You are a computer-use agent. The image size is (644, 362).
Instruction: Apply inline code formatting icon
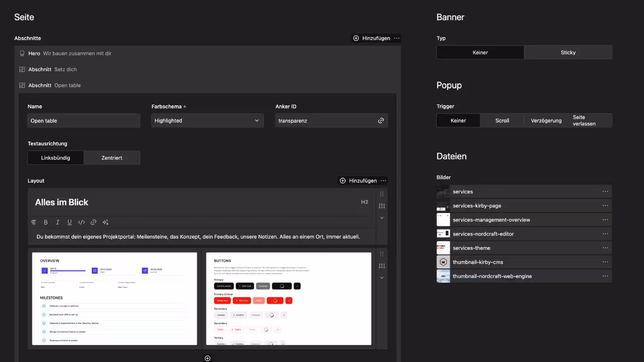click(82, 222)
